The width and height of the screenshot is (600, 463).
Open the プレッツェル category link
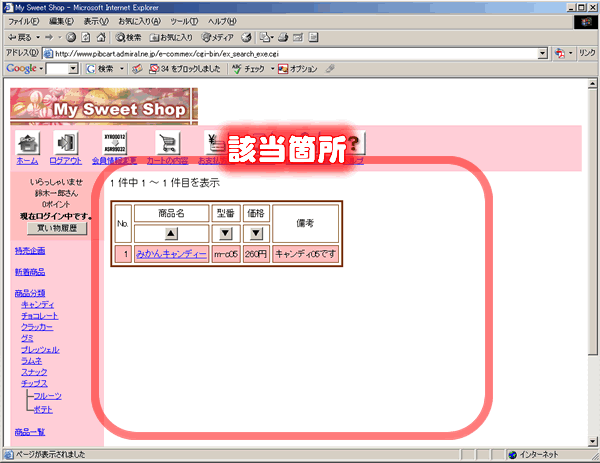40,350
